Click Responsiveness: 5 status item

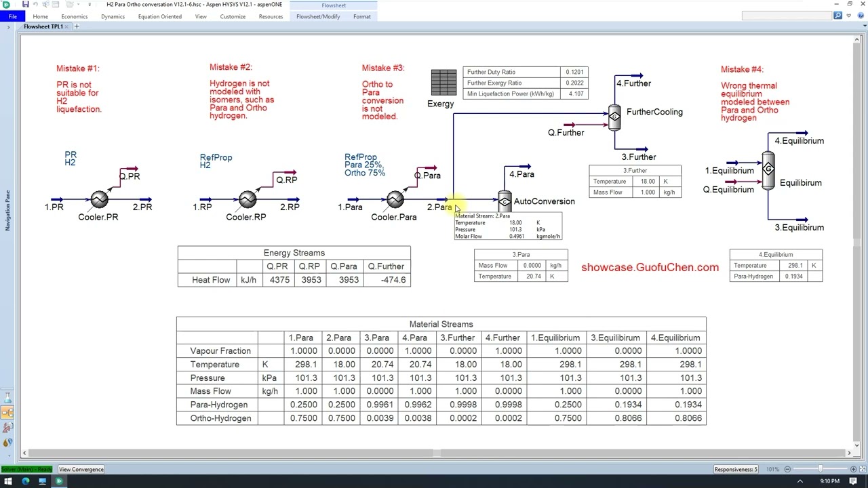(736, 469)
